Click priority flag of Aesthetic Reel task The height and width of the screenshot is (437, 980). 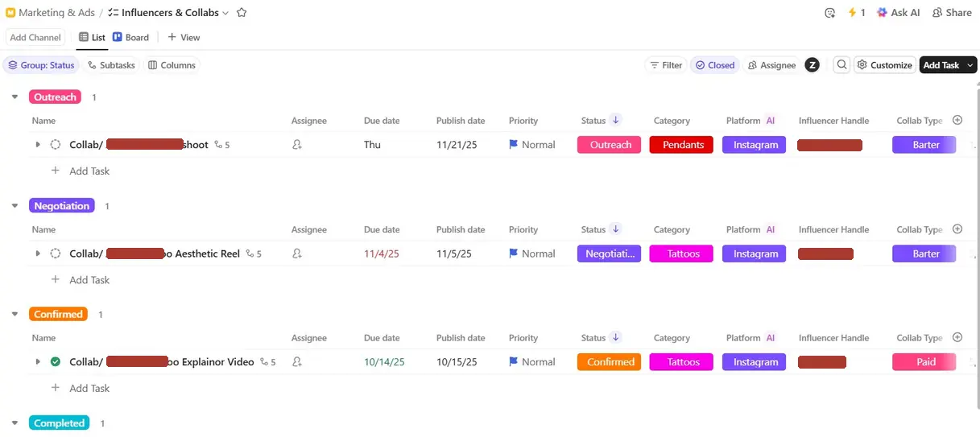(x=514, y=254)
